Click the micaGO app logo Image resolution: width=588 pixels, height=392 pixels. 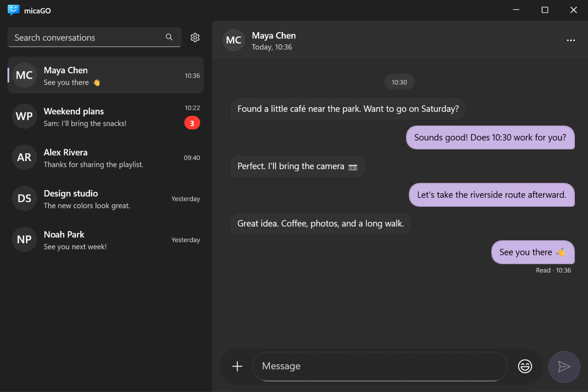(13, 10)
